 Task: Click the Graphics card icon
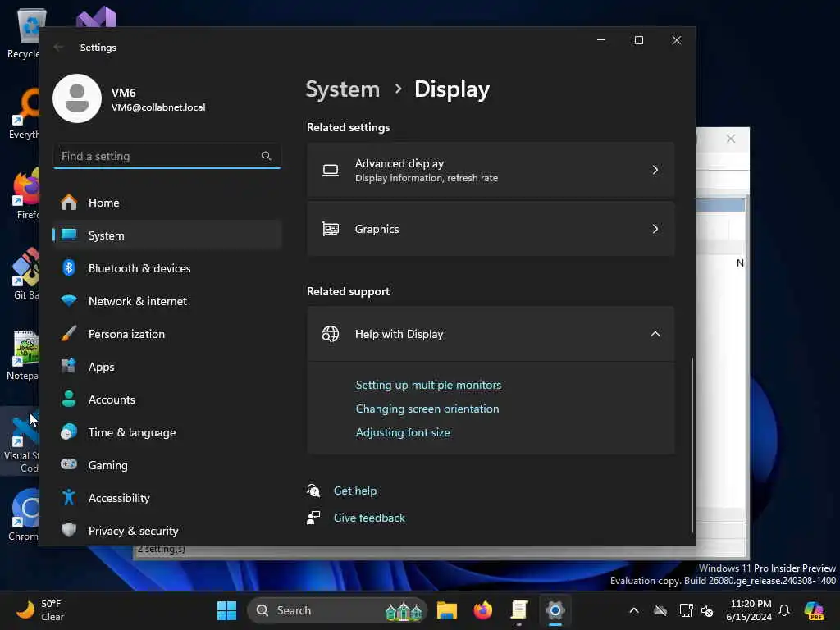click(331, 230)
